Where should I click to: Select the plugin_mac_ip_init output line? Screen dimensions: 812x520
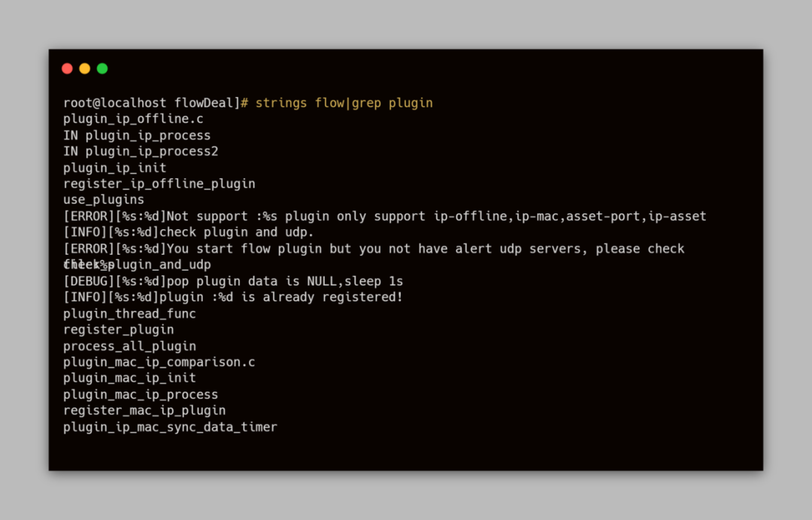pos(129,378)
